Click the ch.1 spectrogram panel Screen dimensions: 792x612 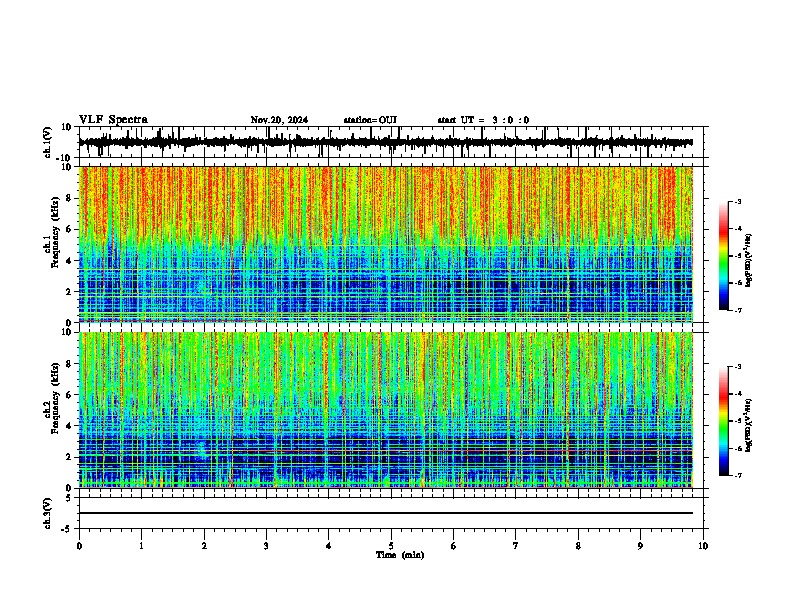coord(386,244)
